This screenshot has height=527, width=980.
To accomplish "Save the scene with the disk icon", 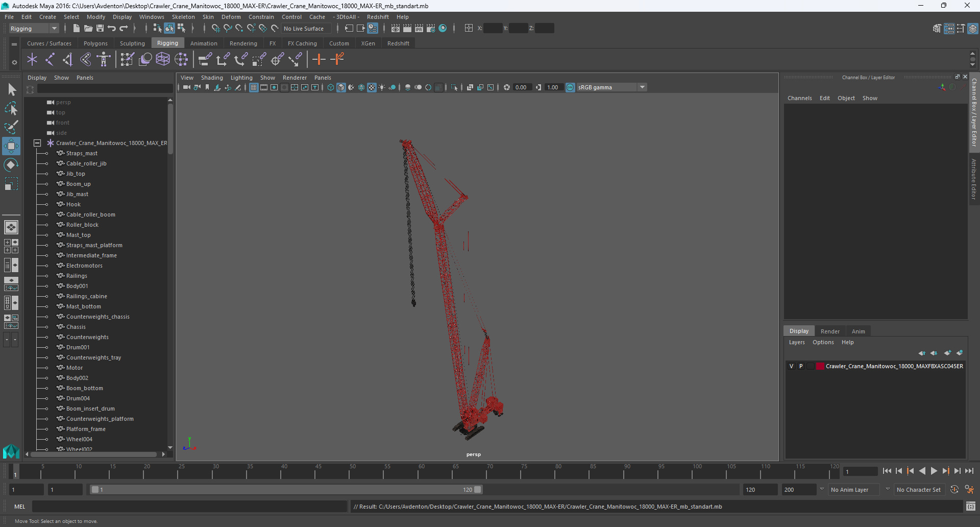I will [x=100, y=29].
